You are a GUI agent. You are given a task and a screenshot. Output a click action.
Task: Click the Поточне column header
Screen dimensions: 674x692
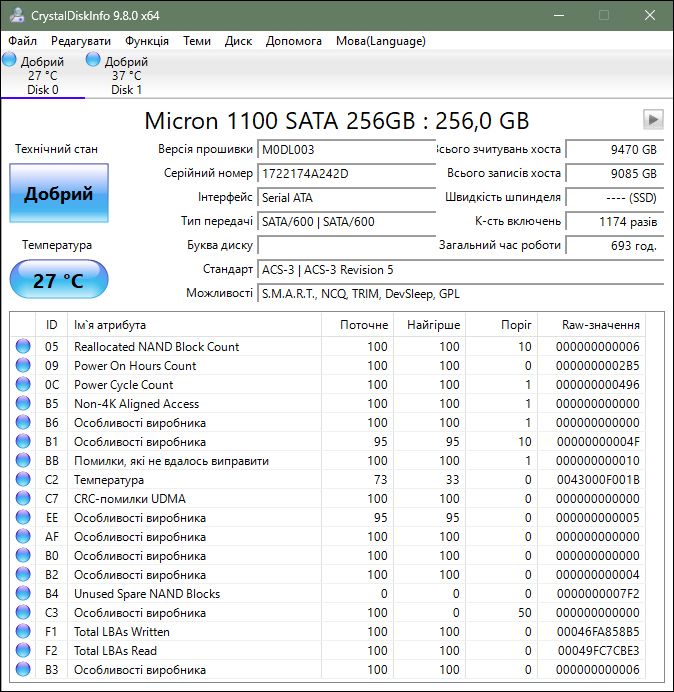358,325
